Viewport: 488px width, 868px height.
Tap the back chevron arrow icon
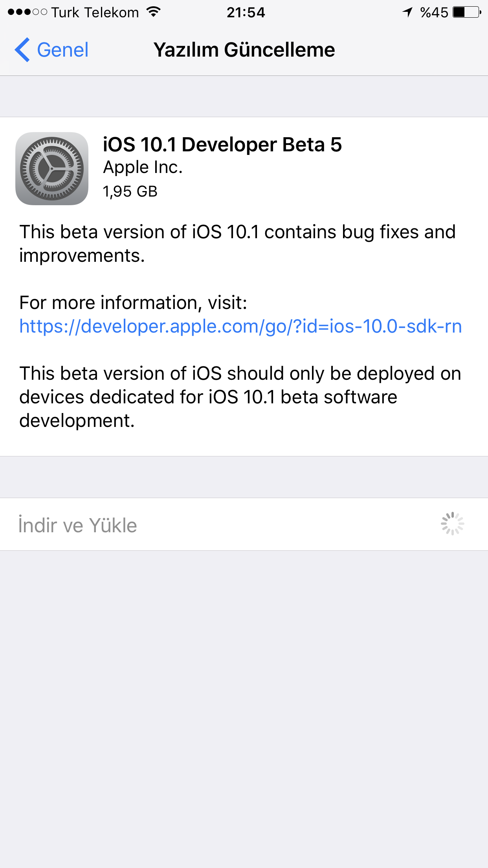(22, 50)
